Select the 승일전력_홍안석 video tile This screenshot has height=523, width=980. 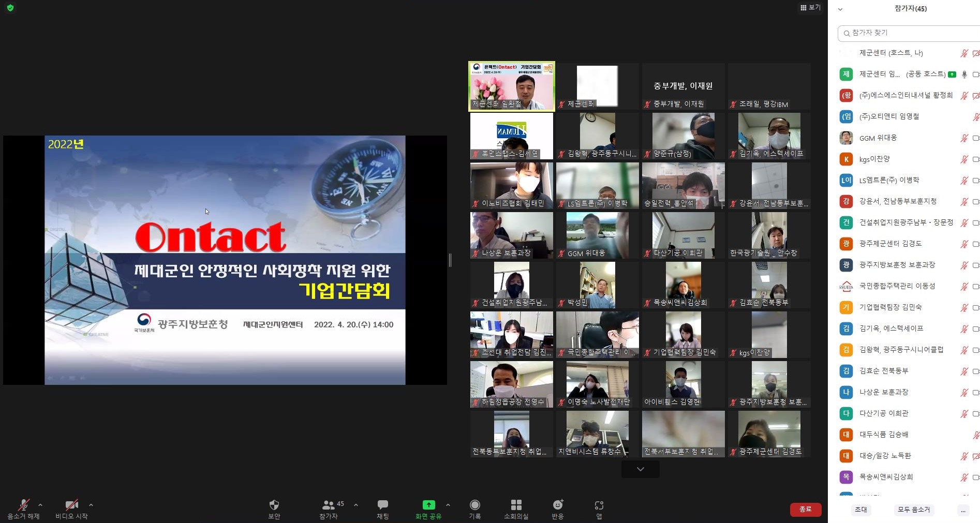pos(684,186)
